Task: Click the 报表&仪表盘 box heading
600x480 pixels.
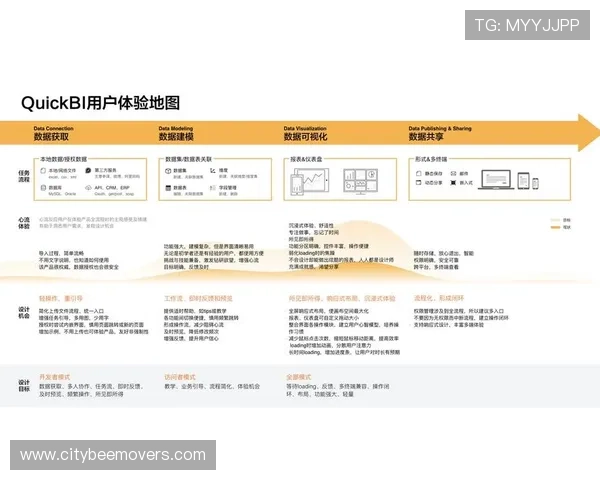Action: (x=306, y=159)
